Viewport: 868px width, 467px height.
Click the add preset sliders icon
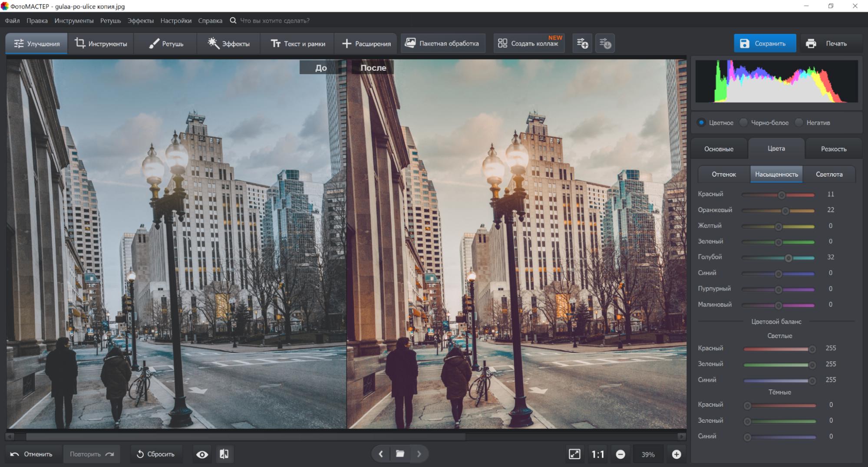(582, 43)
